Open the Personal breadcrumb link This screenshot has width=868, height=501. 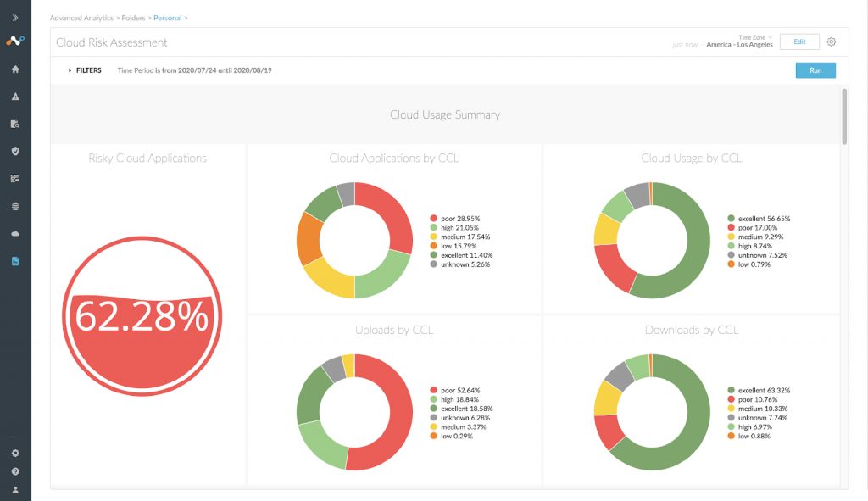tap(167, 18)
